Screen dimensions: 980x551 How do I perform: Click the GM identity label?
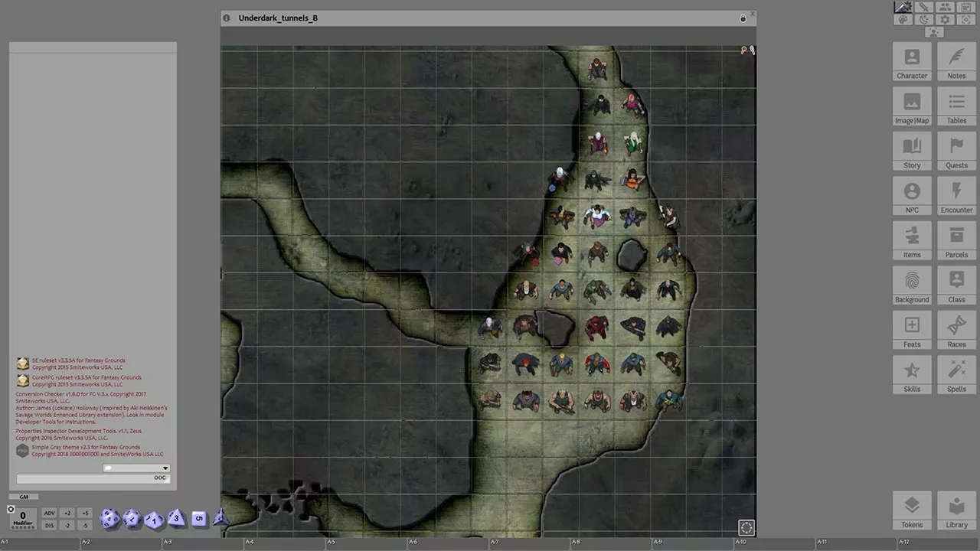(23, 497)
